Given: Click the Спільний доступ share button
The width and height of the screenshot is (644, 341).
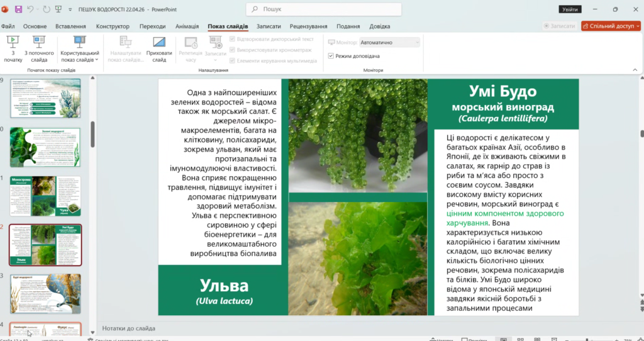Looking at the screenshot, I should [611, 26].
